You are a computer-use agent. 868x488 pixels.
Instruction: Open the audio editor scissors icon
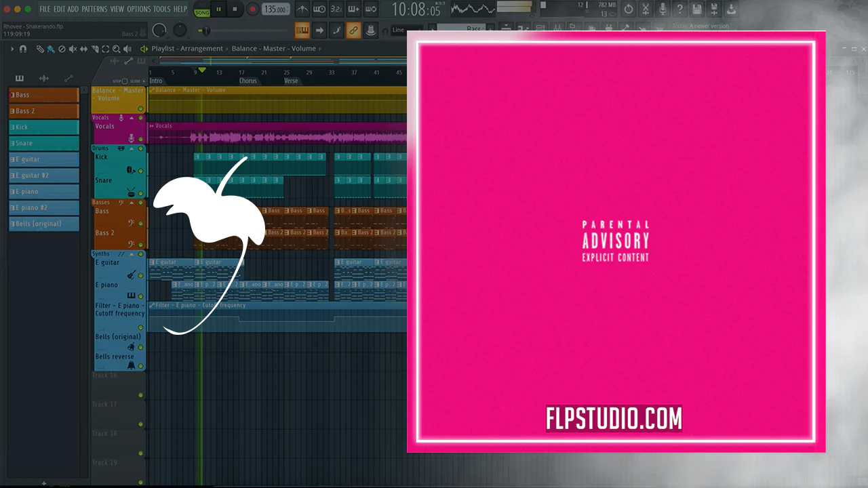646,9
